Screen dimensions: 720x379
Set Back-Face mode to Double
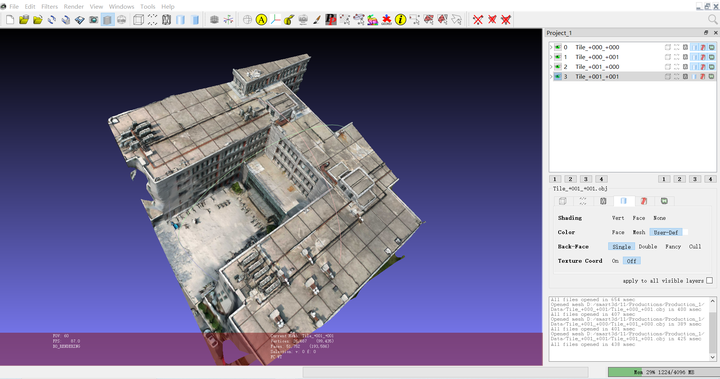(x=647, y=246)
